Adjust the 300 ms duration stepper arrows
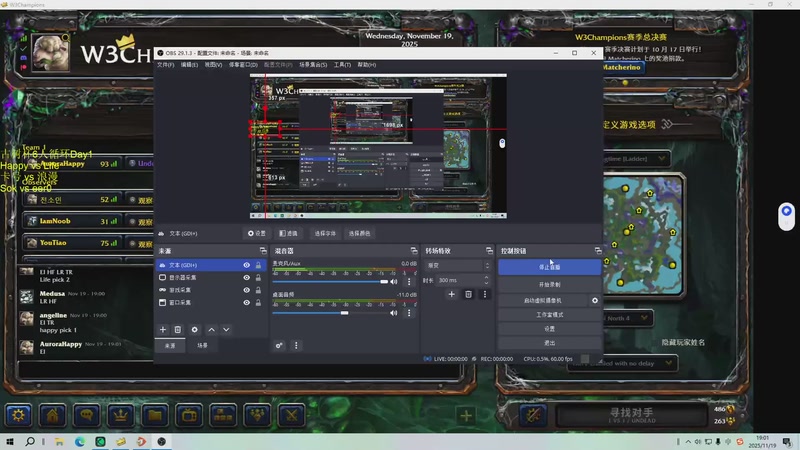The height and width of the screenshot is (450, 800). [x=486, y=280]
